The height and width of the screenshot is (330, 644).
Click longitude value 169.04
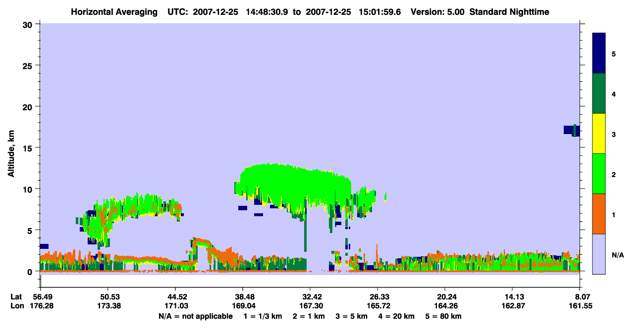243,306
